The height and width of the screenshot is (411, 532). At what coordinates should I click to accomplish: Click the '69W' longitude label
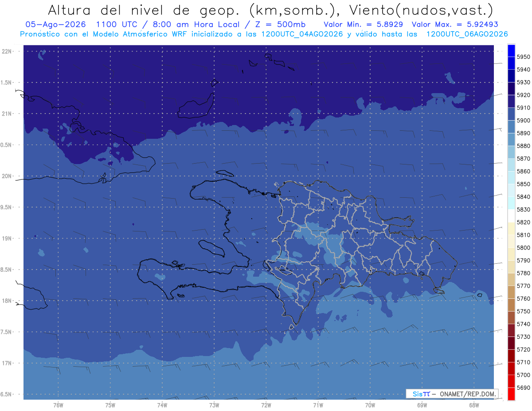click(422, 405)
